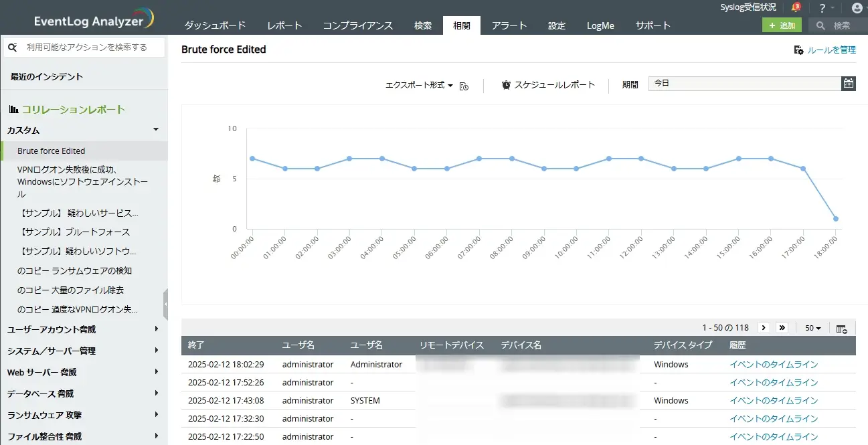Switch to the ダッシュボード tab
Image resolution: width=868 pixels, height=445 pixels.
click(215, 25)
